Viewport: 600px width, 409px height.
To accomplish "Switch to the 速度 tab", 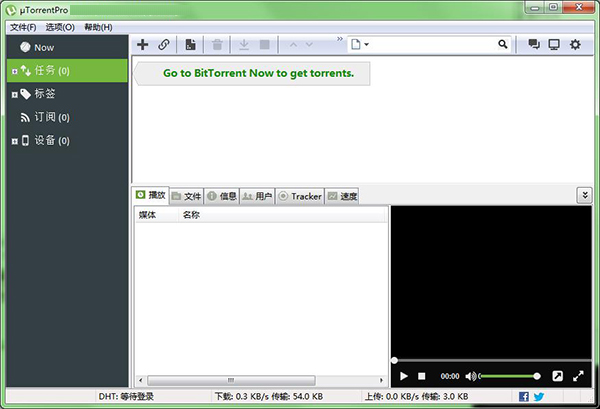I will tap(342, 196).
